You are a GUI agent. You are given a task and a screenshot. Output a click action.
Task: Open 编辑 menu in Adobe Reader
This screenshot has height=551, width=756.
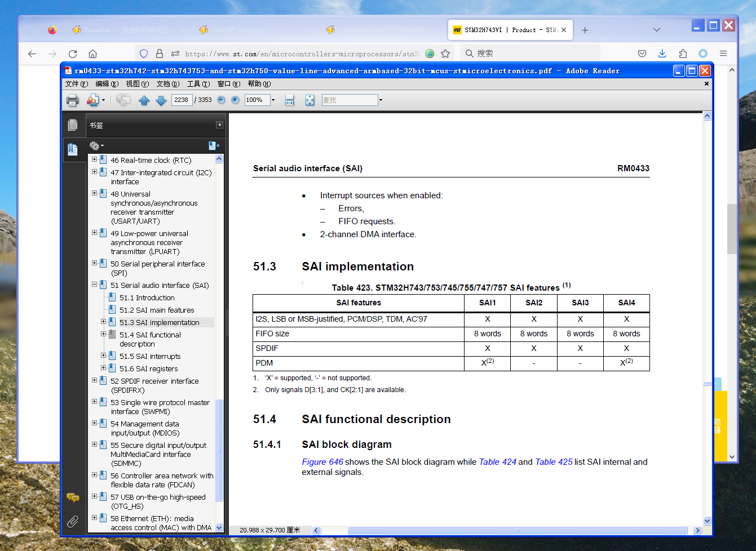click(x=107, y=84)
